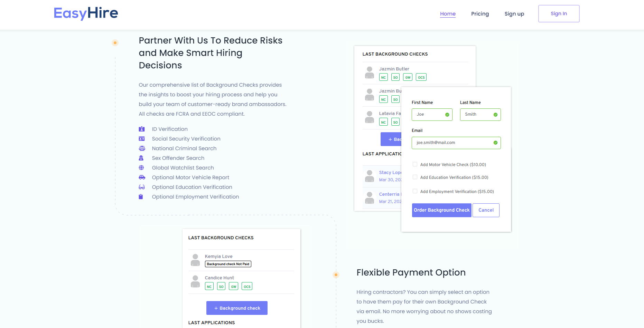Open the Sign up page
The width and height of the screenshot is (644, 328).
coord(514,14)
